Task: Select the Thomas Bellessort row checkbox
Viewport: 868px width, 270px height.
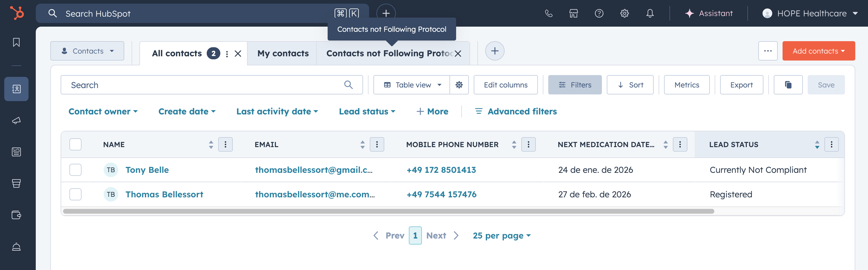Action: 75,194
